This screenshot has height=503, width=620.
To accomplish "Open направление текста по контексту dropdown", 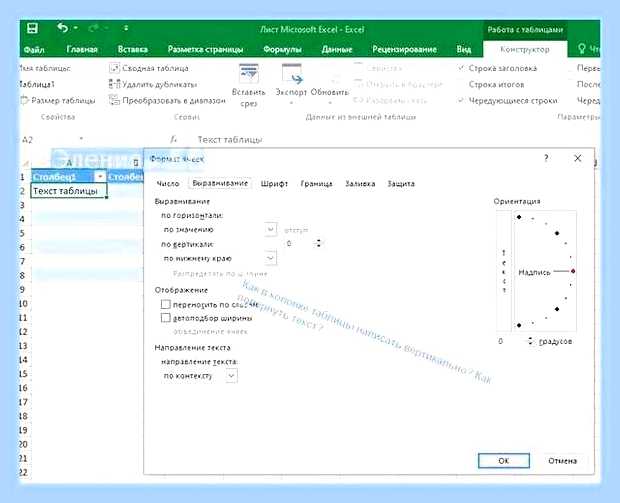I will (231, 376).
